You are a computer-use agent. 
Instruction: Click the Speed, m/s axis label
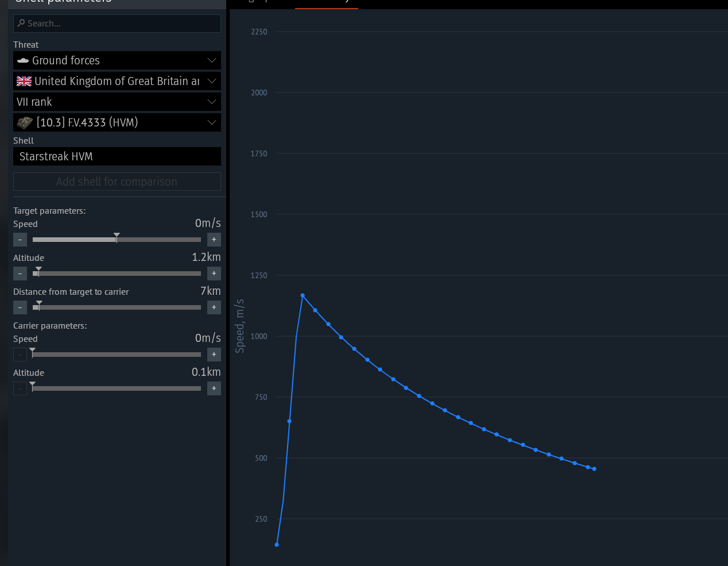[240, 326]
